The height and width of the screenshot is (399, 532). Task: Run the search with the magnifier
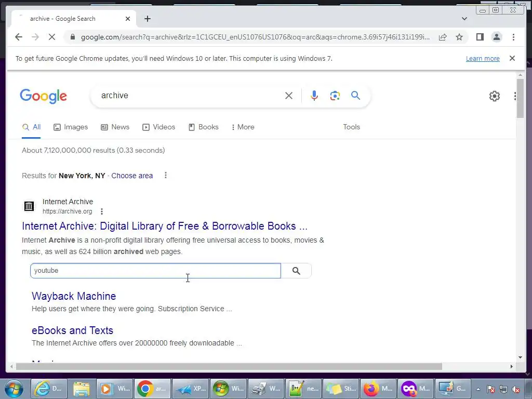(x=355, y=96)
